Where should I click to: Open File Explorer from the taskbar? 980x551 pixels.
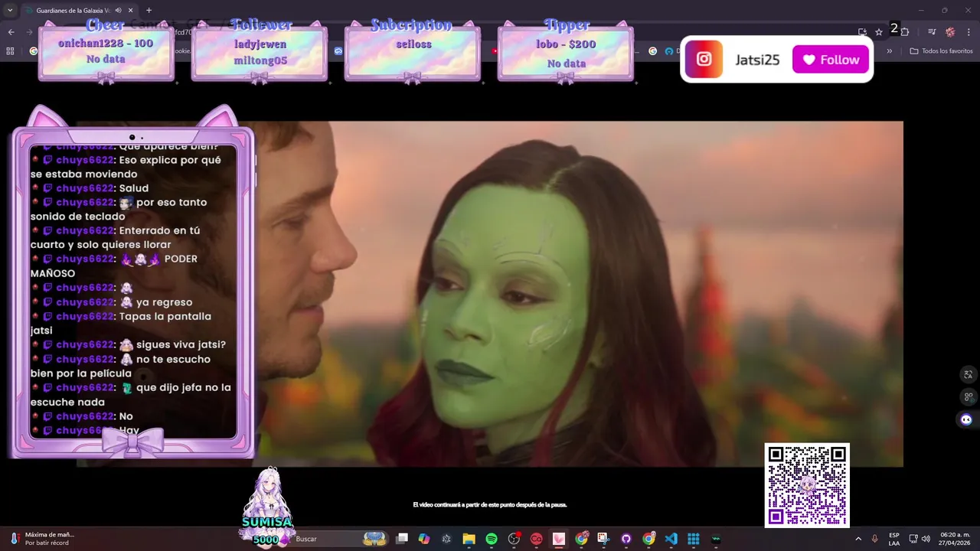click(469, 539)
